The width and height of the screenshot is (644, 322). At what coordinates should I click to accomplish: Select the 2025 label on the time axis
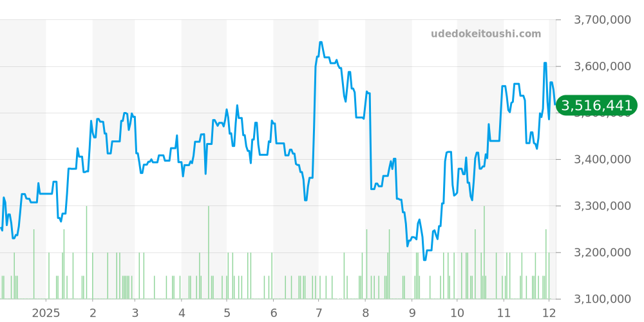point(46,313)
